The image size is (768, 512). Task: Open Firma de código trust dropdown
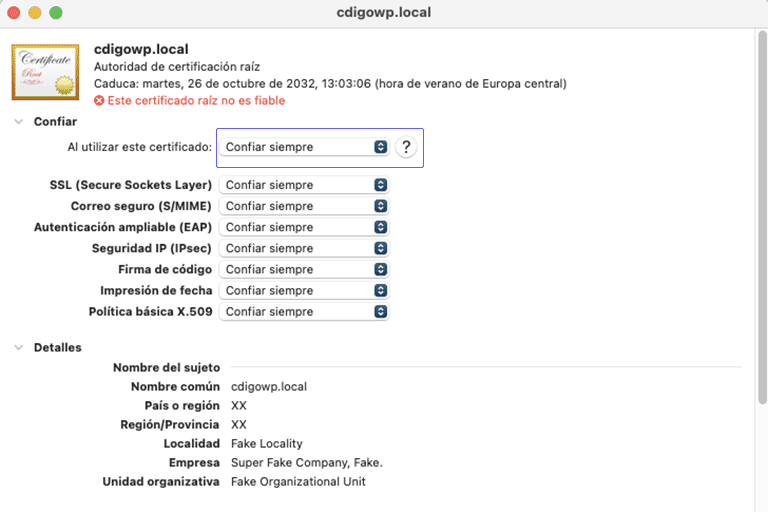[304, 269]
